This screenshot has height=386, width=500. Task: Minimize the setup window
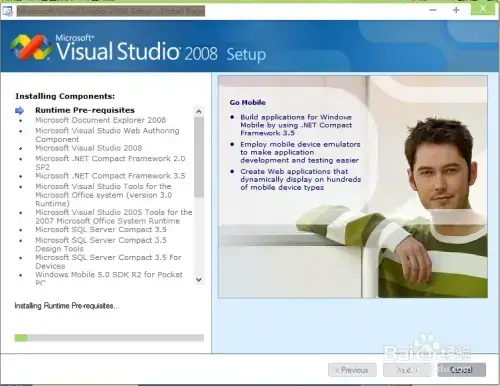click(433, 10)
